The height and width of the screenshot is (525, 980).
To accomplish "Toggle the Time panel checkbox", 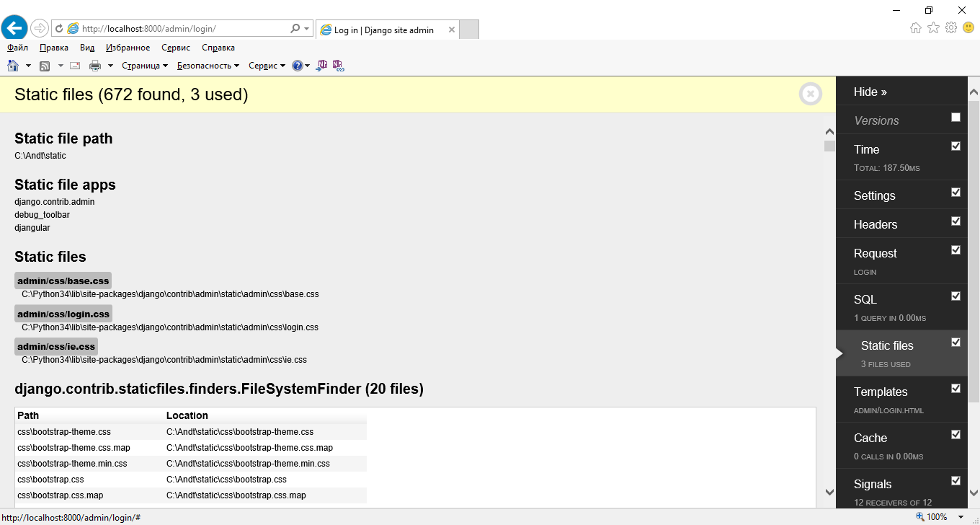I will point(955,146).
